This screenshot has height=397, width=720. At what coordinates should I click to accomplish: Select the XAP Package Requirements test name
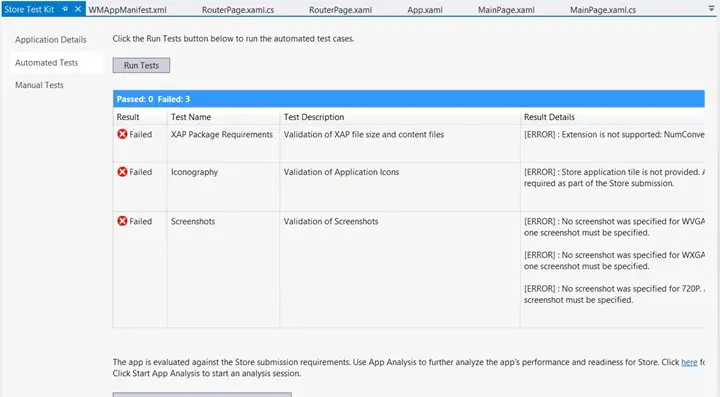[x=222, y=134]
